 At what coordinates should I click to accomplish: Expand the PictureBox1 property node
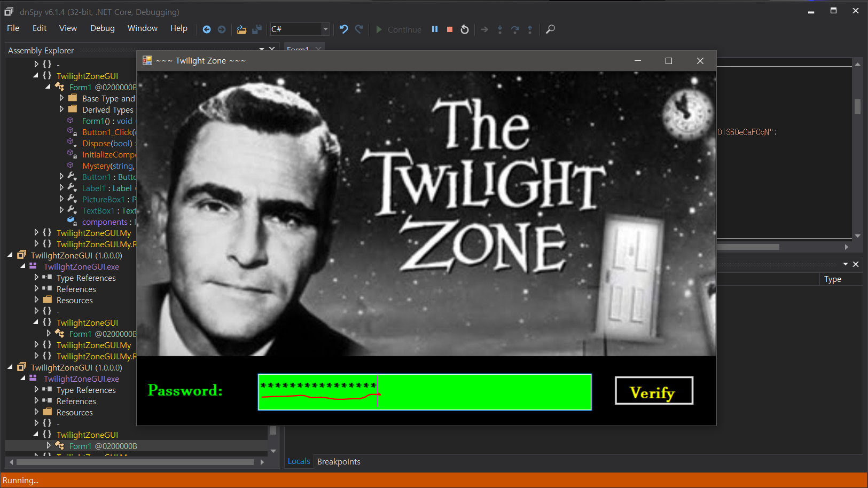tap(61, 199)
